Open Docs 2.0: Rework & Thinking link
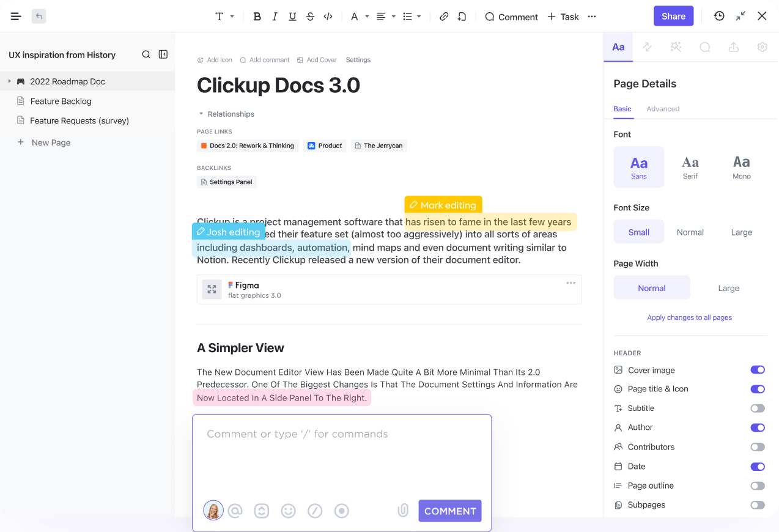This screenshot has width=779, height=532. pyautogui.click(x=248, y=146)
